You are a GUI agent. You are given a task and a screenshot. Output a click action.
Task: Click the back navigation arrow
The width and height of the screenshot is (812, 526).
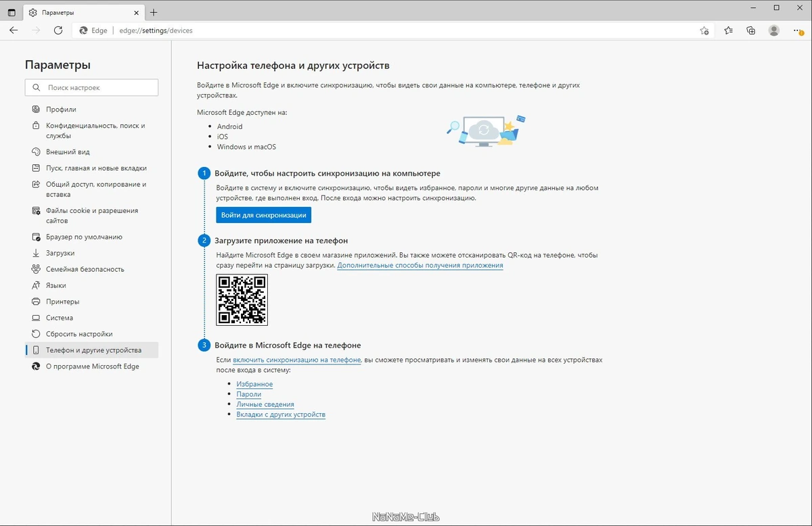pyautogui.click(x=14, y=30)
